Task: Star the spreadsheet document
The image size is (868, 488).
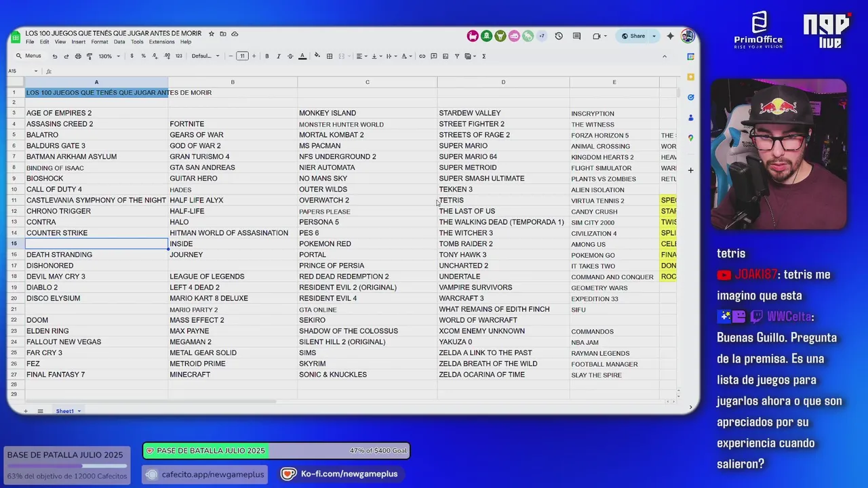Action: (212, 34)
